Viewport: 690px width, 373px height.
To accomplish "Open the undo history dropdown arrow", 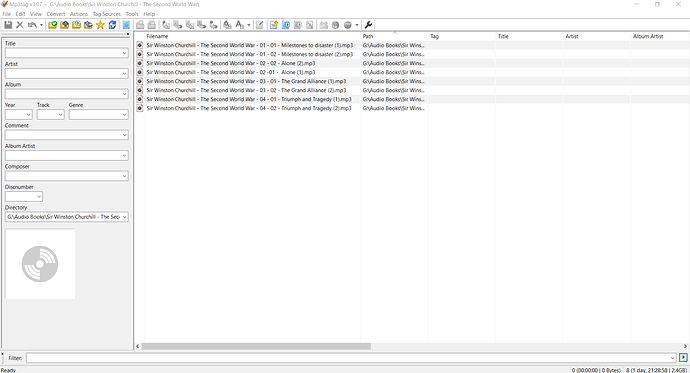I will click(41, 25).
